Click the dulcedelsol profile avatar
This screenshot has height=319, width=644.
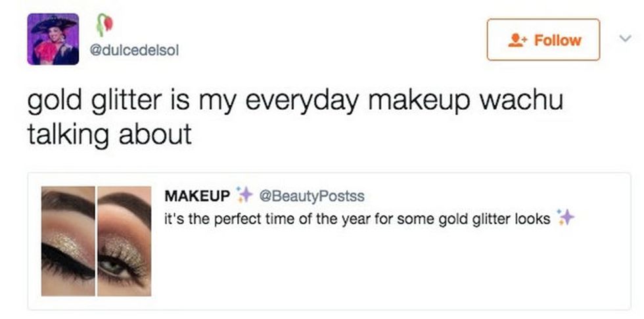53,39
